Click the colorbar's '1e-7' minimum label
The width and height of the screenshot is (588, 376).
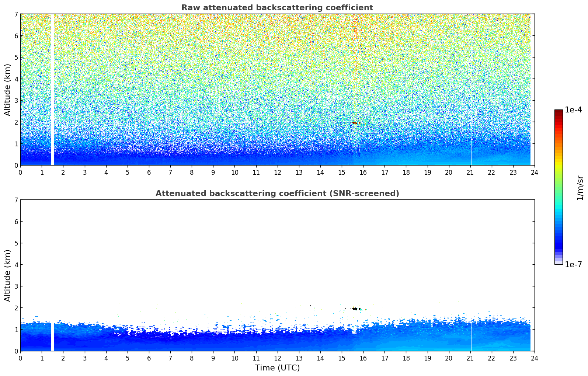point(573,265)
